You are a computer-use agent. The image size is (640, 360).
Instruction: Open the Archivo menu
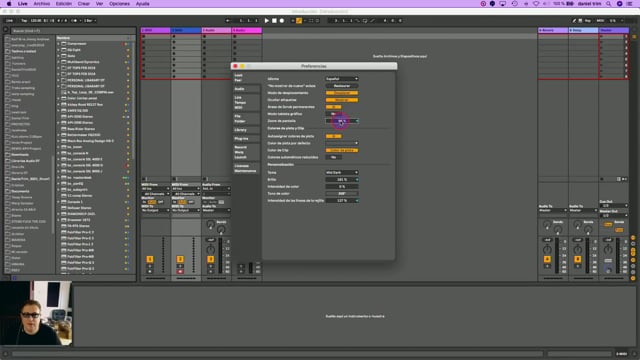coord(42,4)
